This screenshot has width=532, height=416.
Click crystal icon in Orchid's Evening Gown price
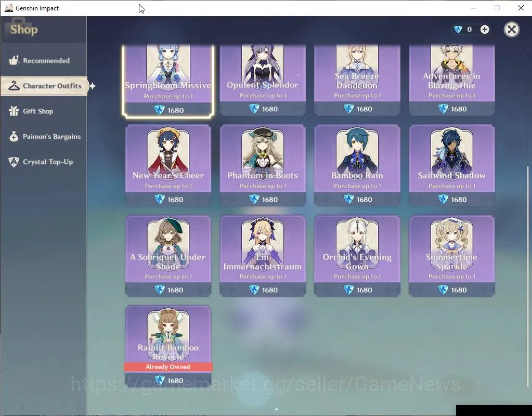(348, 290)
